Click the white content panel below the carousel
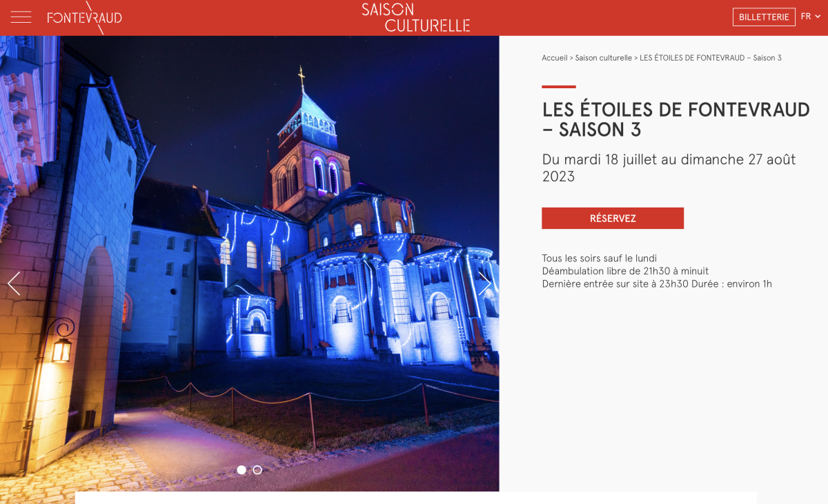828x504 pixels. pos(416,498)
